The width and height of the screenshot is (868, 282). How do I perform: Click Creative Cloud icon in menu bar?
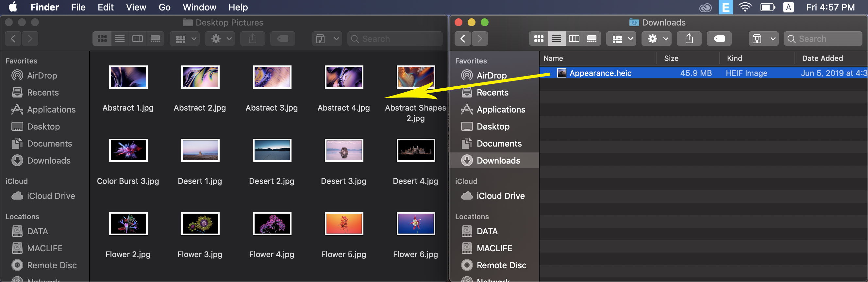click(705, 7)
